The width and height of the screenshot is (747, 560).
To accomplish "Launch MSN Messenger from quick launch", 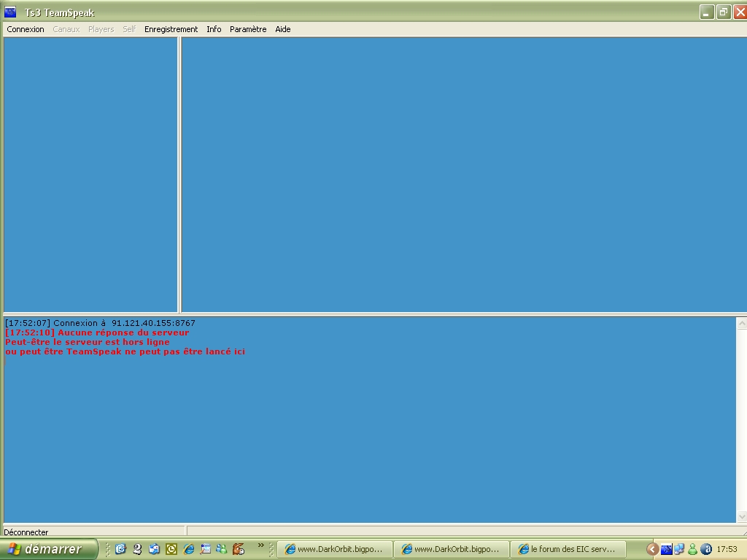I will (222, 549).
